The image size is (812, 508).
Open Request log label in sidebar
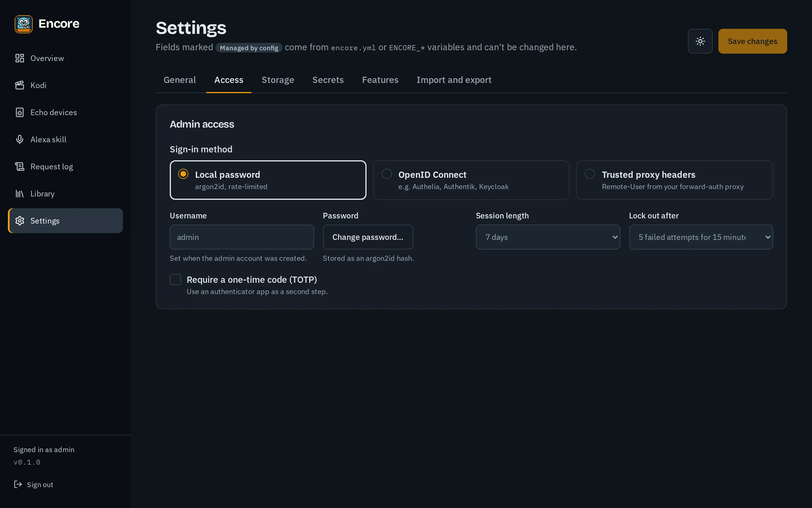tap(52, 167)
